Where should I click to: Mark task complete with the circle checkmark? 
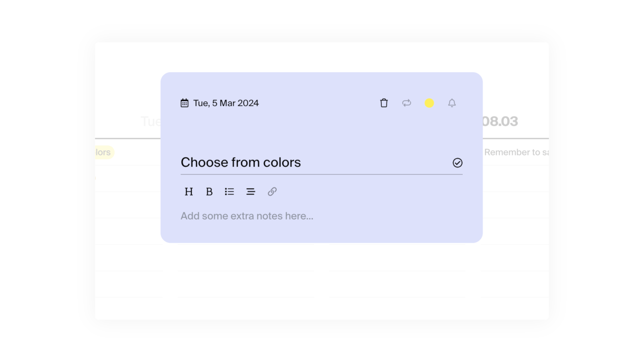458,163
